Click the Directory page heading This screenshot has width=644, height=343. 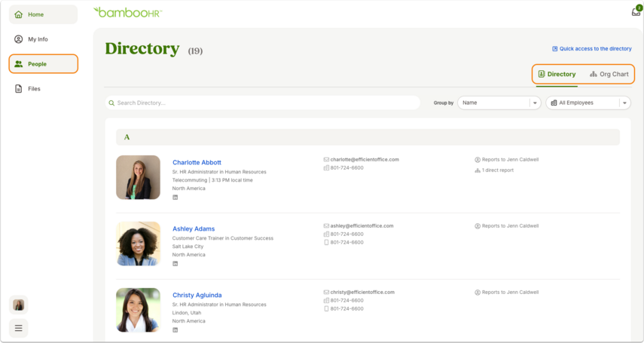coord(142,49)
